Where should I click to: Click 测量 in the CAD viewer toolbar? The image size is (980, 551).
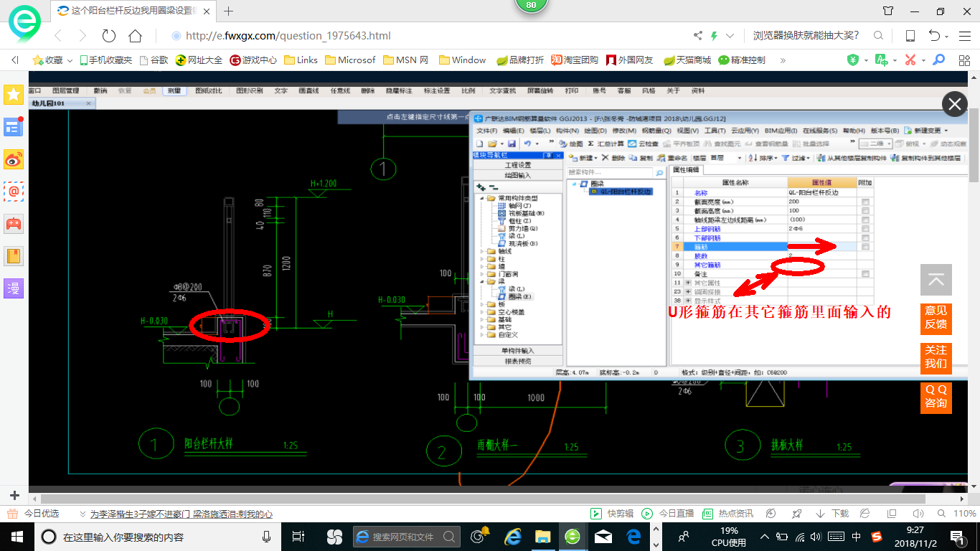tap(174, 91)
